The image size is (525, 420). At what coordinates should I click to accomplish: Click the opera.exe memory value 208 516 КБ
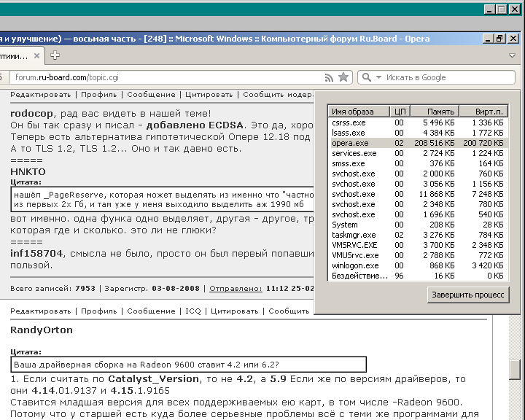tap(435, 143)
